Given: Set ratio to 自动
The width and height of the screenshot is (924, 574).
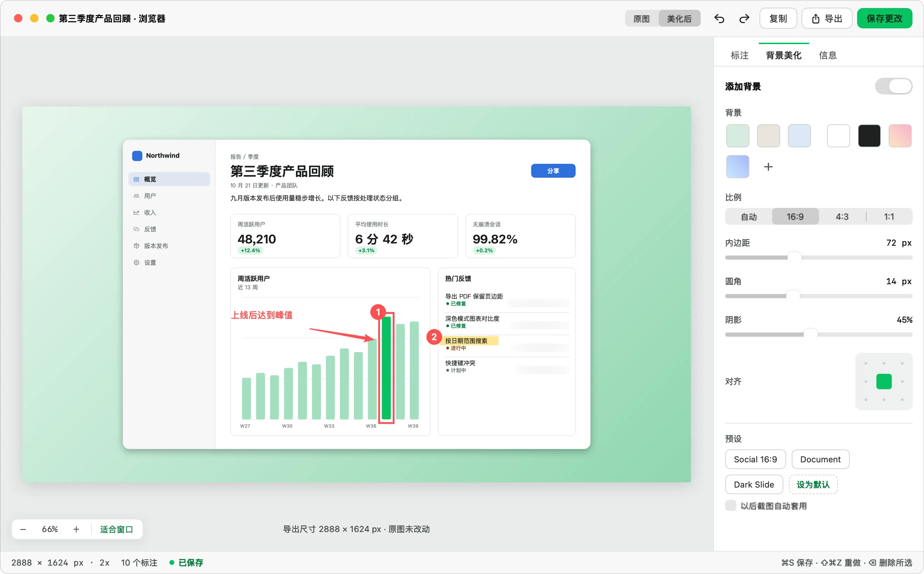Looking at the screenshot, I should 749,217.
